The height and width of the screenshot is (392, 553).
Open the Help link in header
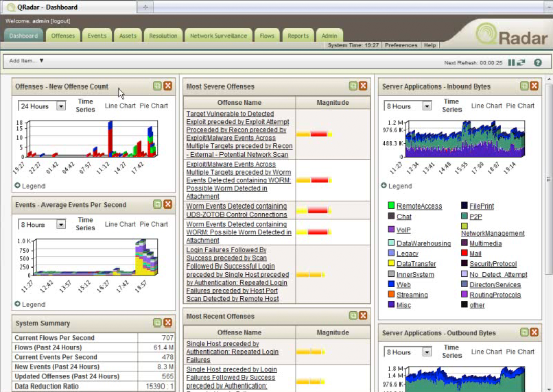(x=430, y=45)
